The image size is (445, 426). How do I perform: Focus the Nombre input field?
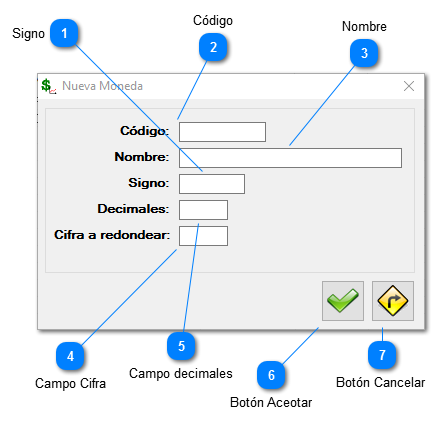point(290,158)
